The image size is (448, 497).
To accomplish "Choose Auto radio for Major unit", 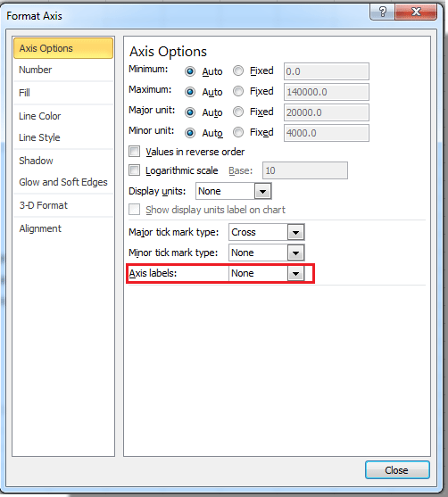I will [190, 112].
